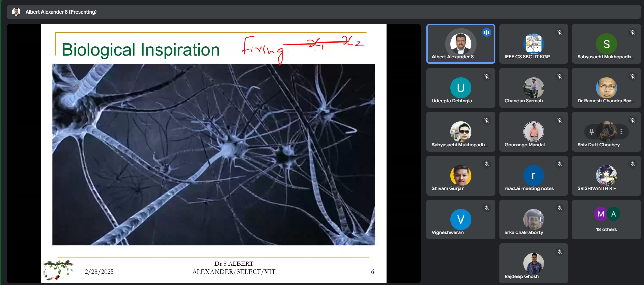Click muted mic icon on Dr Ramesh Chandra tile
This screenshot has height=285, width=644.
click(633, 76)
